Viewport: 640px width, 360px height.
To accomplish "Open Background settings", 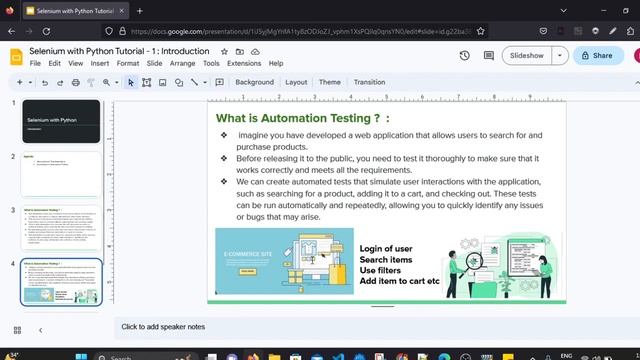I will click(254, 82).
